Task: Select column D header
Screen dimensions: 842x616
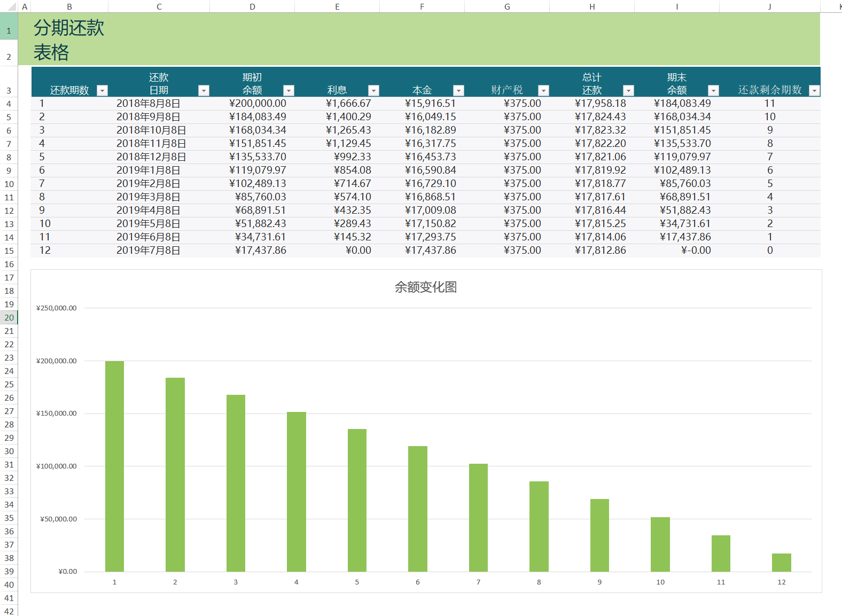Action: (252, 7)
